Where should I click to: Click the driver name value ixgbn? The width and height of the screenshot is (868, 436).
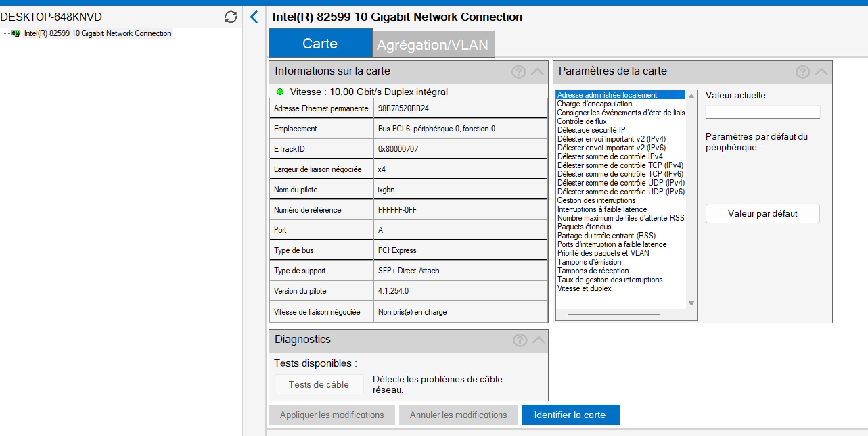386,190
